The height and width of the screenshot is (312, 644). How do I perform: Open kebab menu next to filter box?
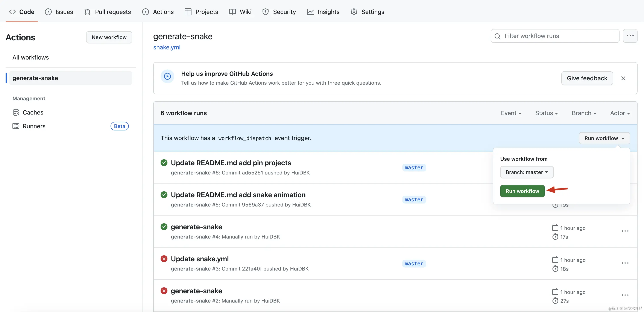pyautogui.click(x=630, y=36)
